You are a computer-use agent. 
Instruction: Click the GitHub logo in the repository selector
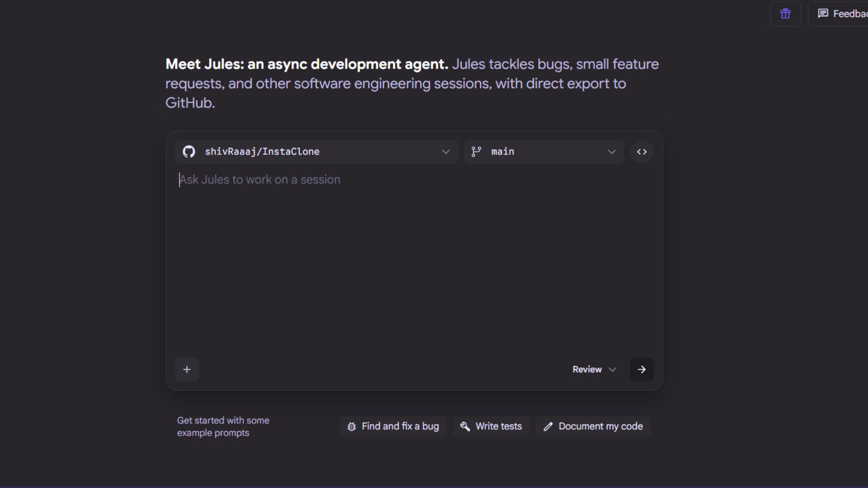pos(189,152)
